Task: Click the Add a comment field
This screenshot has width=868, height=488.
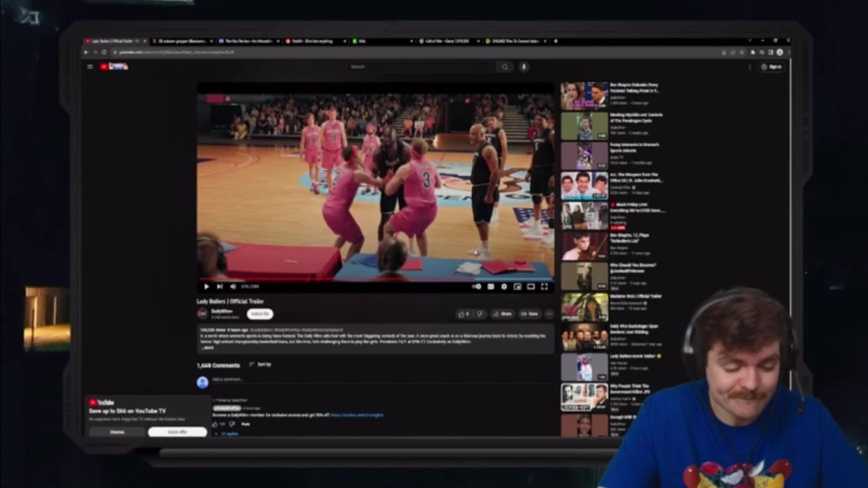Action: (x=382, y=380)
